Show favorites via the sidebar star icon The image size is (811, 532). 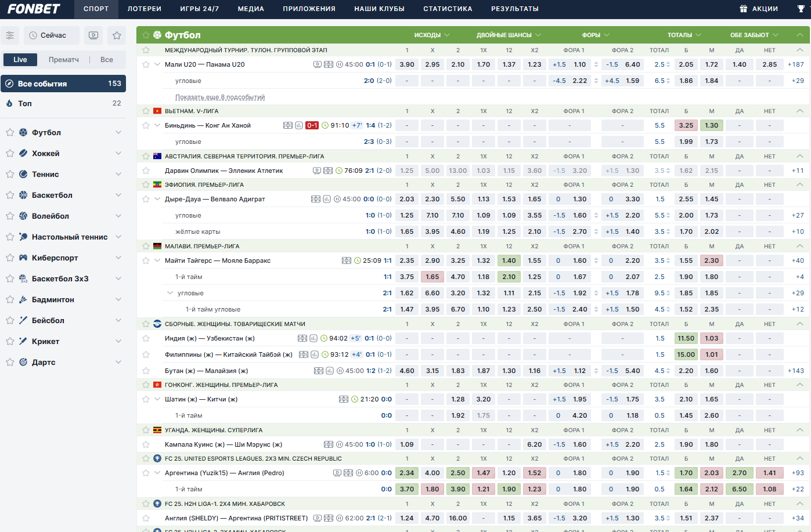click(x=117, y=35)
